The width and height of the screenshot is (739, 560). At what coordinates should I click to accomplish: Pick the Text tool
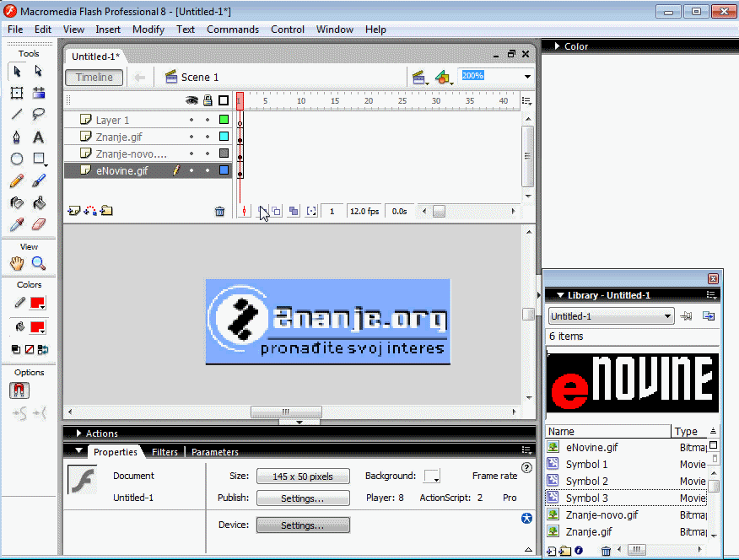point(39,137)
